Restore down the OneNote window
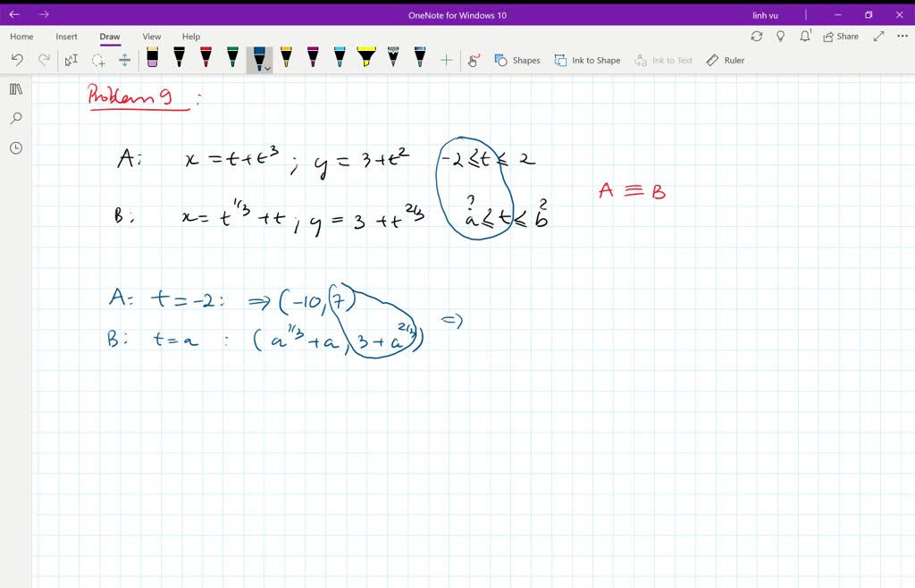This screenshot has width=915, height=588. tap(869, 14)
